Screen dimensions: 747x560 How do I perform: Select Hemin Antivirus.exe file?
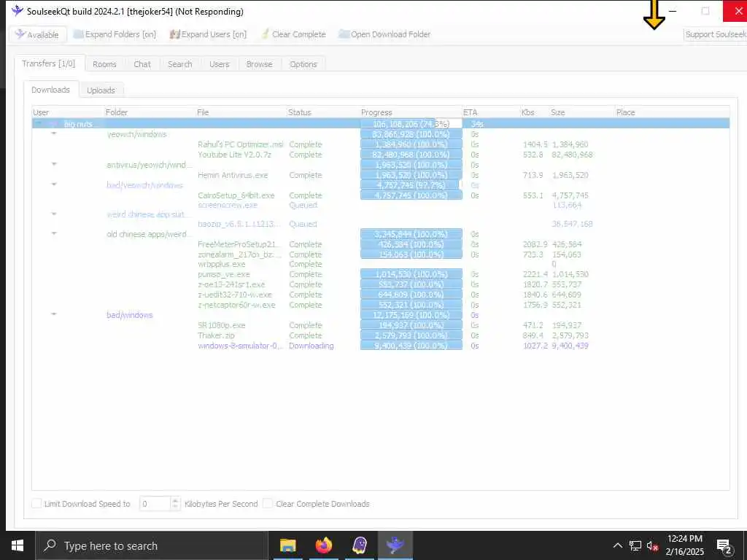click(233, 175)
